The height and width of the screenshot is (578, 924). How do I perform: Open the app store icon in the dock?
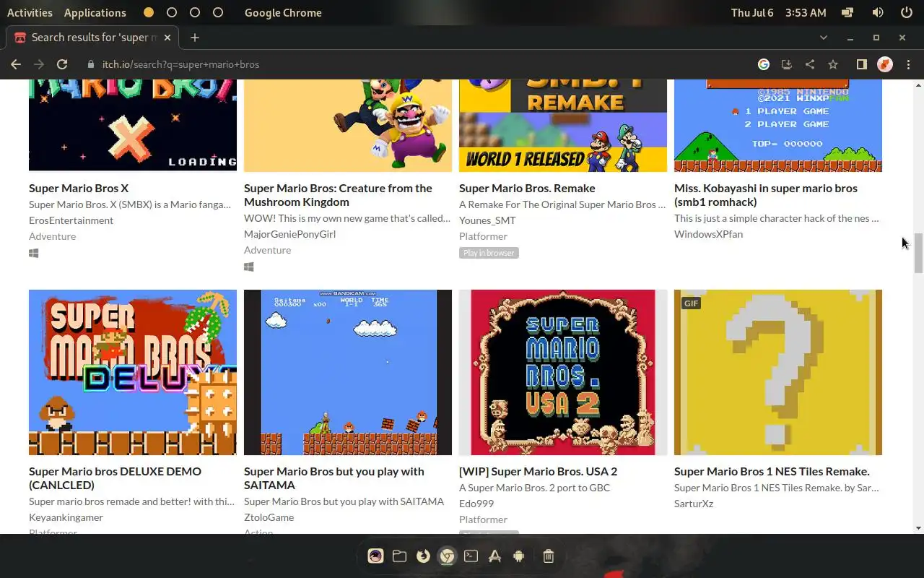494,556
